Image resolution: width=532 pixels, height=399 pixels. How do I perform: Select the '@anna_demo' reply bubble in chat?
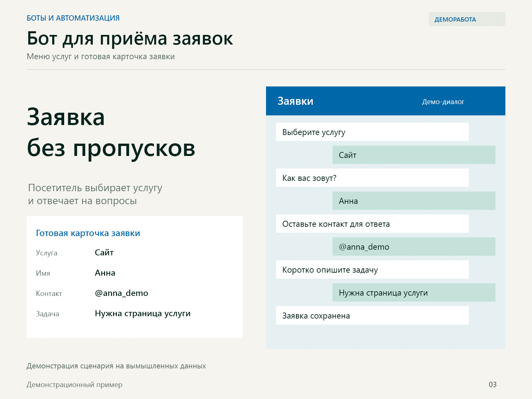click(x=414, y=247)
